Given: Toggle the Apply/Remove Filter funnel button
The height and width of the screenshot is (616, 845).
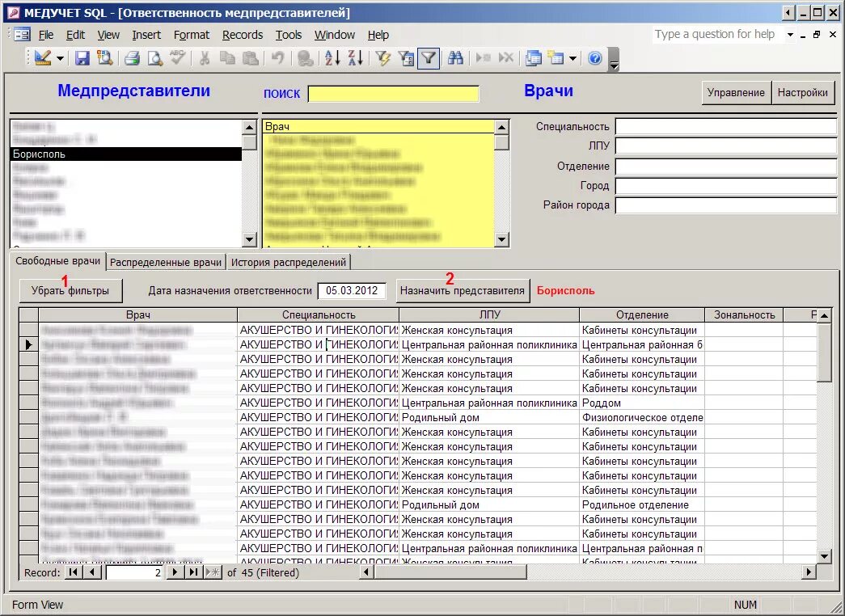Looking at the screenshot, I should coord(429,57).
